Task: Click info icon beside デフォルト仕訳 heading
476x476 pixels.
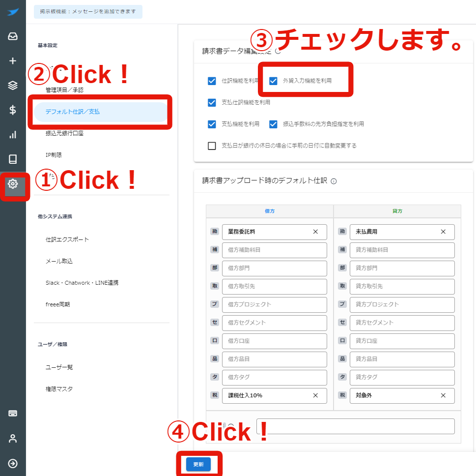Action: pyautogui.click(x=334, y=181)
